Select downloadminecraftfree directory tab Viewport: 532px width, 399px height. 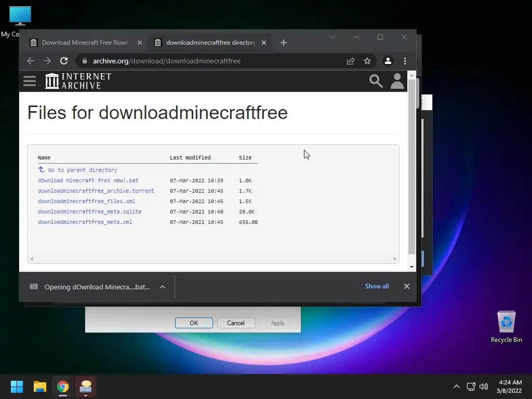210,43
